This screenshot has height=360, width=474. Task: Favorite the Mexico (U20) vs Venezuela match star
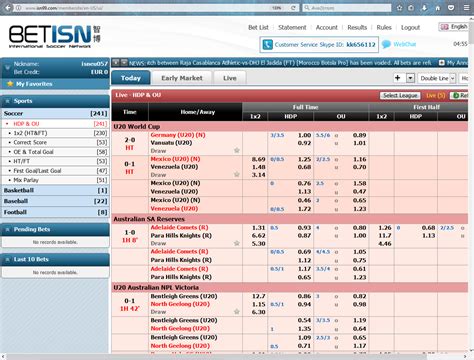point(237,174)
